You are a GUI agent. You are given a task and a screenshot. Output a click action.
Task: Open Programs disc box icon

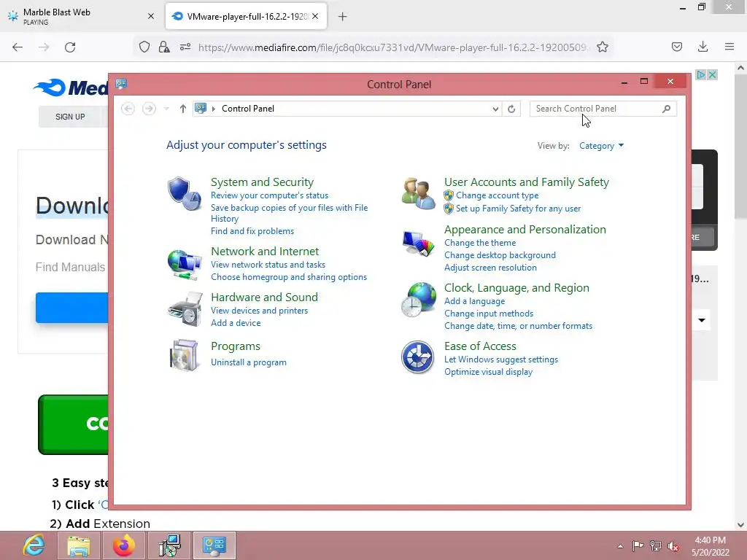[x=184, y=355]
